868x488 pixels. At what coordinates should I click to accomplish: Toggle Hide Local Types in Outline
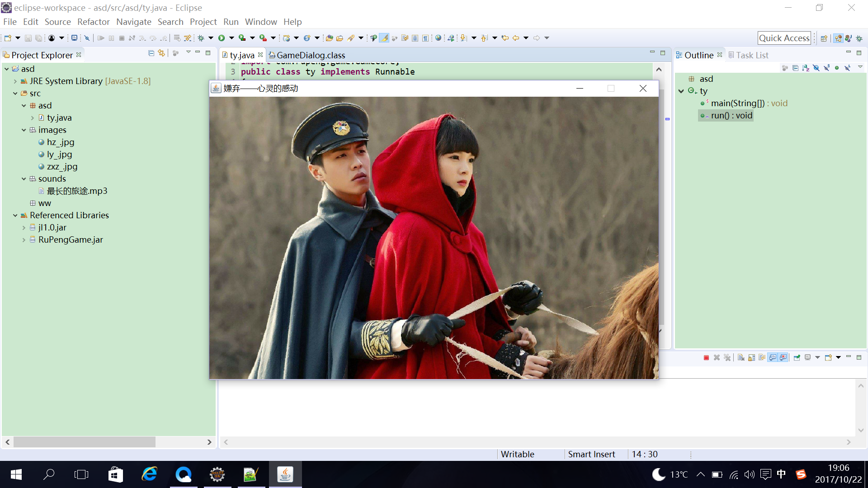(x=847, y=68)
